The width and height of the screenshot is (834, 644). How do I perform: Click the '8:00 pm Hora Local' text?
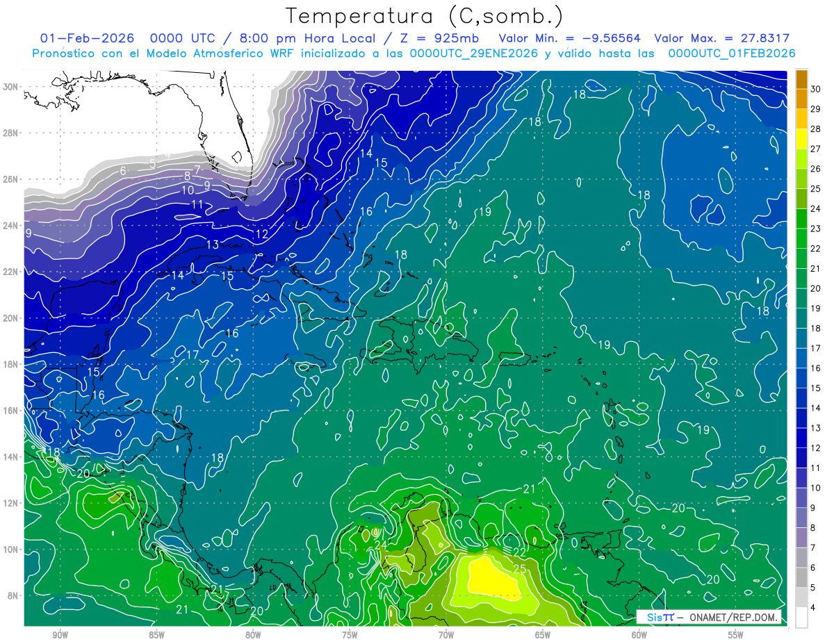pos(307,38)
